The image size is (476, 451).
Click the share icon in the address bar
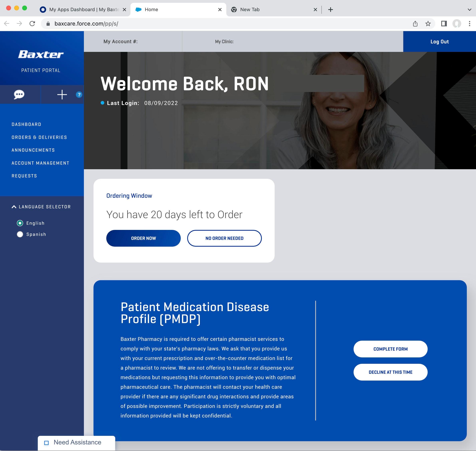415,24
